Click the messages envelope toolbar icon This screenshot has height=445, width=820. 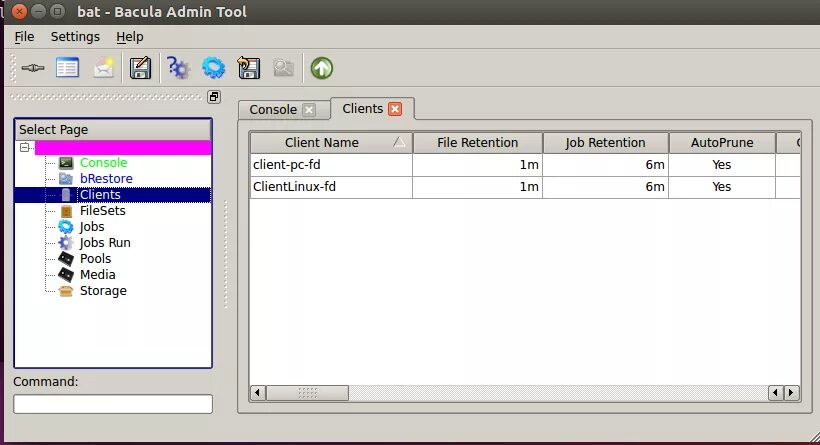coord(104,68)
